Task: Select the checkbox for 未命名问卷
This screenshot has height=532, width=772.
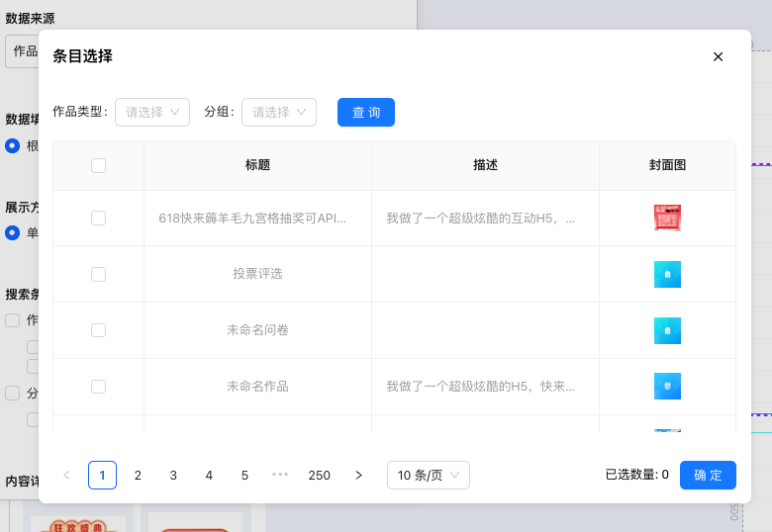Action: (x=98, y=330)
